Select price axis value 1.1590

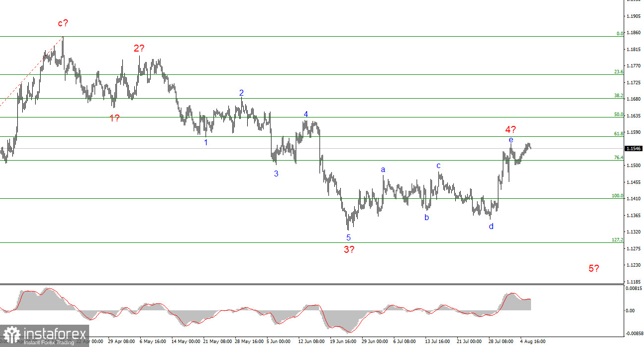click(x=635, y=132)
